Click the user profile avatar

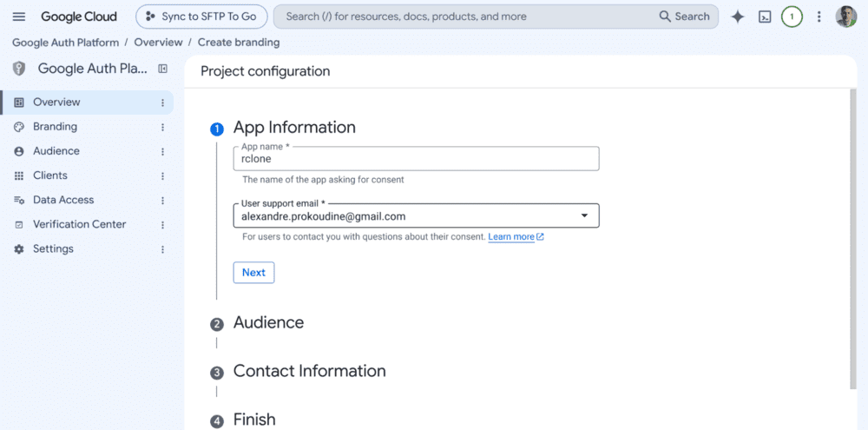(845, 17)
